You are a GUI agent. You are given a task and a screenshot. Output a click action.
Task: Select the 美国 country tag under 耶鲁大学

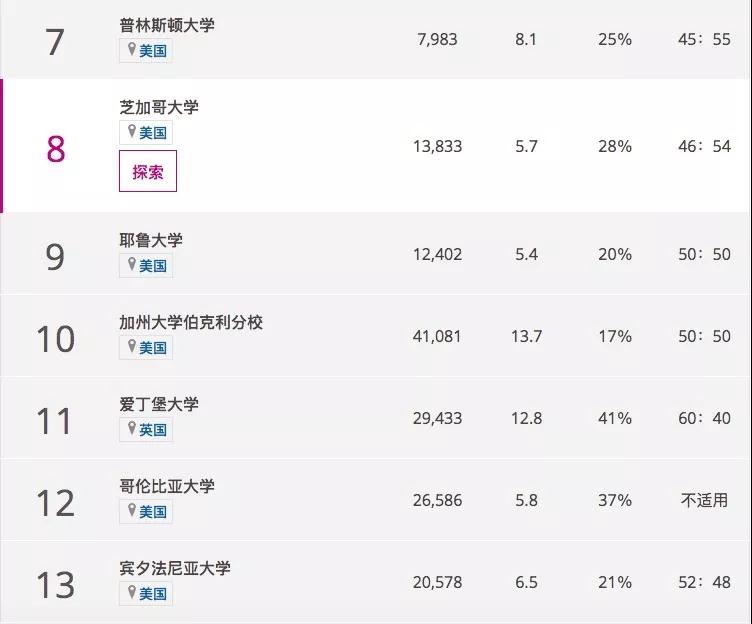(153, 266)
